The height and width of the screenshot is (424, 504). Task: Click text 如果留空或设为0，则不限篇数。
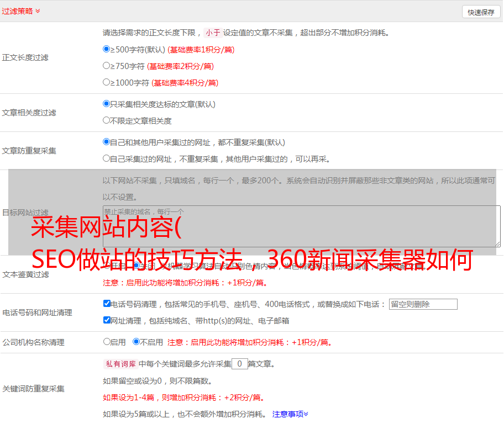(x=158, y=381)
